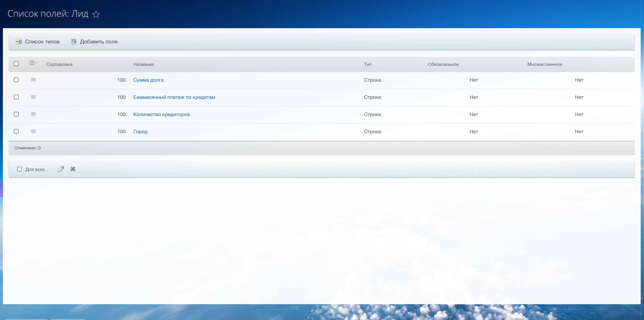The width and height of the screenshot is (644, 320).
Task: Click the pencil edit icon in footer
Action: (x=61, y=169)
